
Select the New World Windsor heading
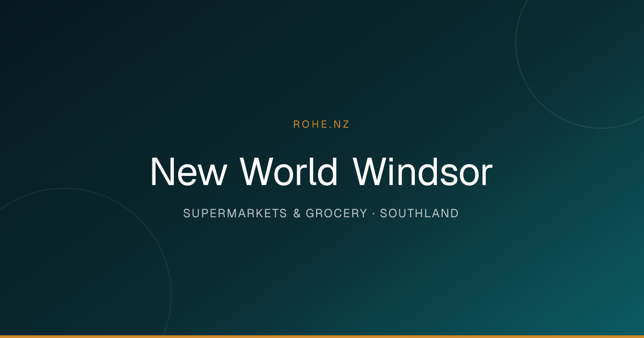coord(321,172)
